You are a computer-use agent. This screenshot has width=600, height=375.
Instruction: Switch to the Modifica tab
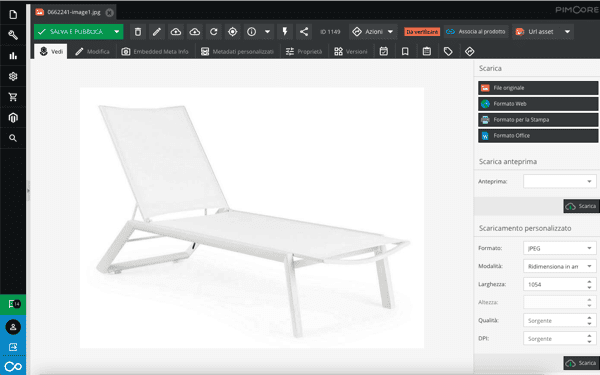[x=92, y=52]
